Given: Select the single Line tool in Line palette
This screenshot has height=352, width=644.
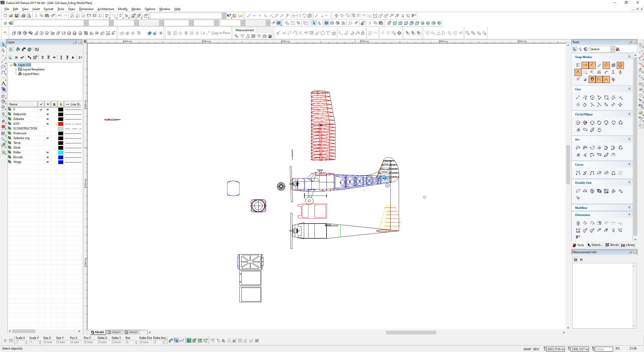Looking at the screenshot, I should [578, 98].
